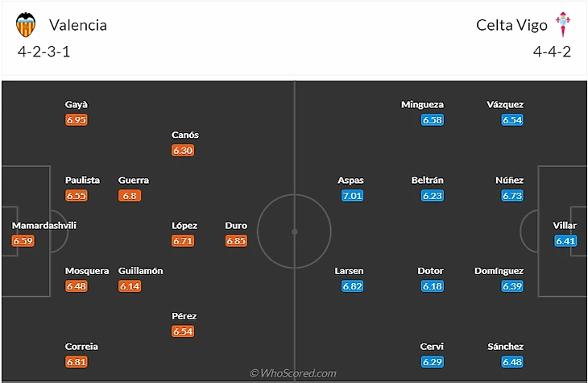This screenshot has height=383, width=588.
Task: Click Guillamón's 6.14 rating badge
Action: tap(129, 285)
